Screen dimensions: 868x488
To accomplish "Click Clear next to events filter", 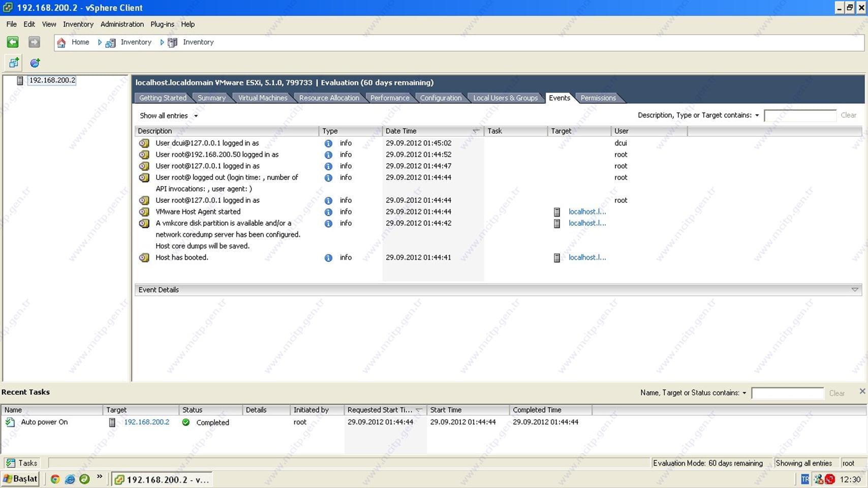I will click(849, 115).
